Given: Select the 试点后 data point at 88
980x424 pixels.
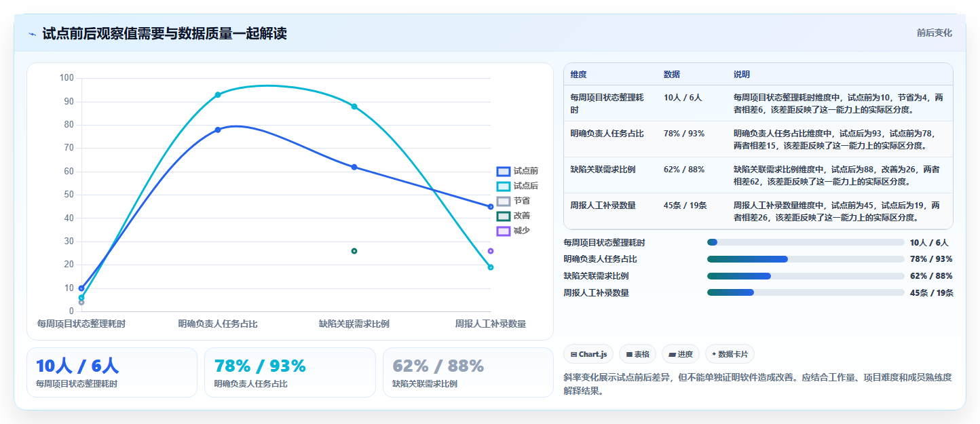Looking at the screenshot, I should point(354,107).
